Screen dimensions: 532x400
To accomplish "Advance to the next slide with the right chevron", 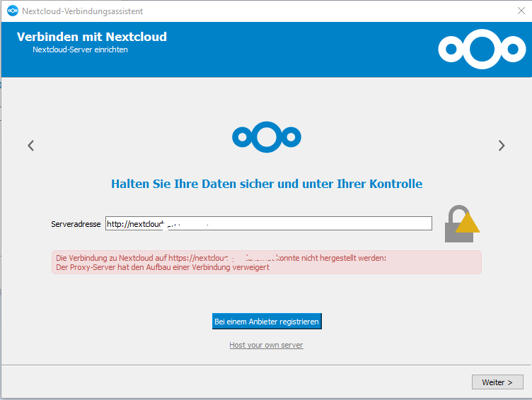I will [x=502, y=146].
